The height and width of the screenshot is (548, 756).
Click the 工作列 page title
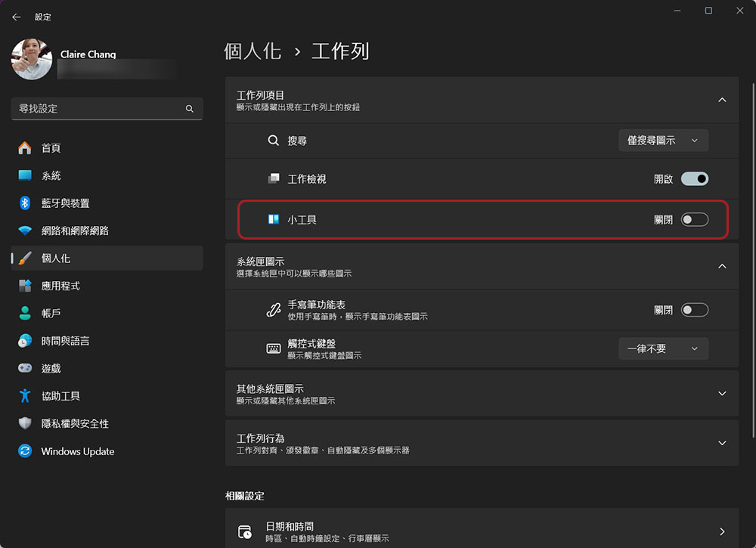340,51
